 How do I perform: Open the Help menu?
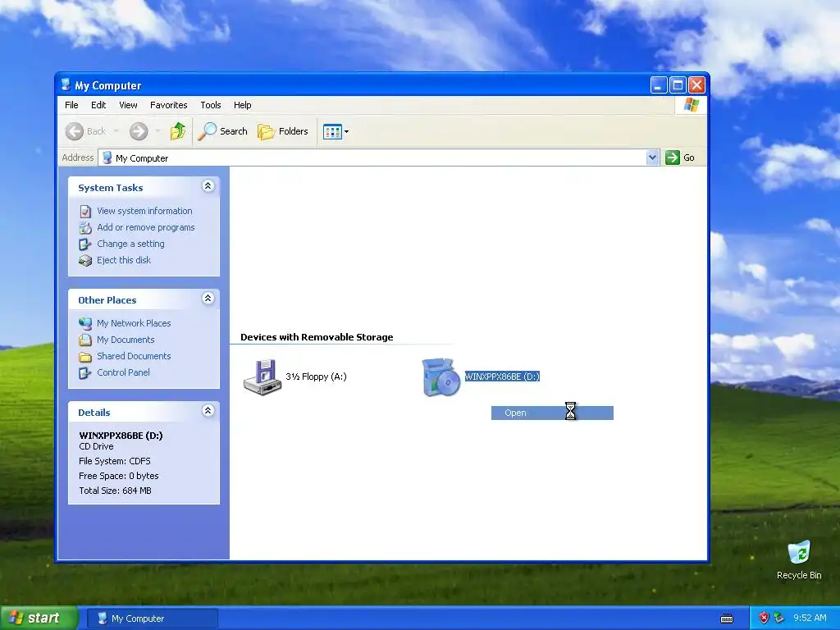[x=242, y=105]
